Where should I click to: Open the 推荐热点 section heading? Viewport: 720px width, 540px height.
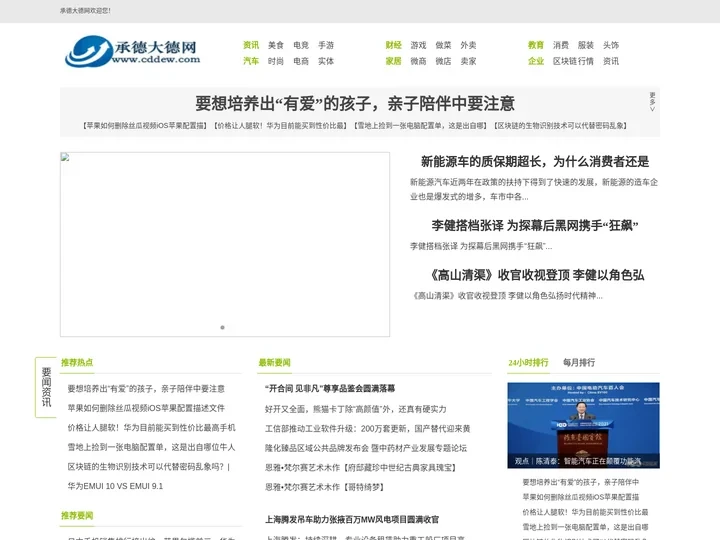coord(77,362)
